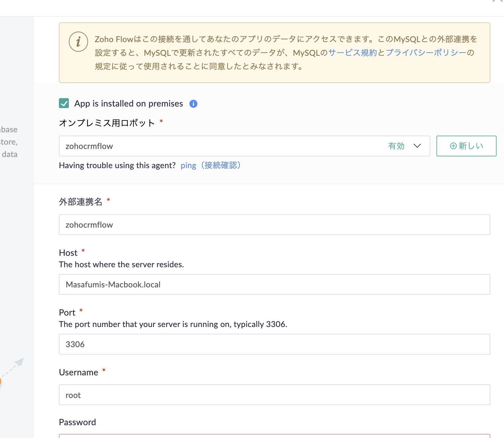This screenshot has width=504, height=441.
Task: Click the Password label
Action: point(77,422)
